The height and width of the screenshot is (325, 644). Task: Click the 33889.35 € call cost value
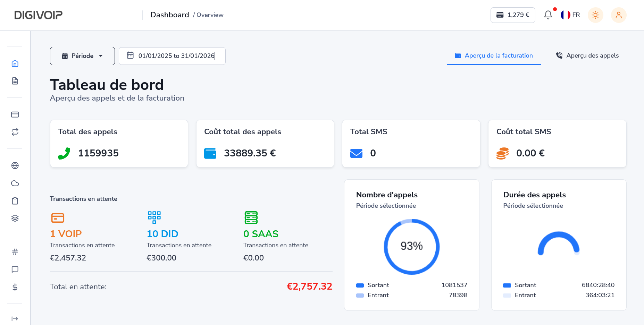[x=250, y=153]
